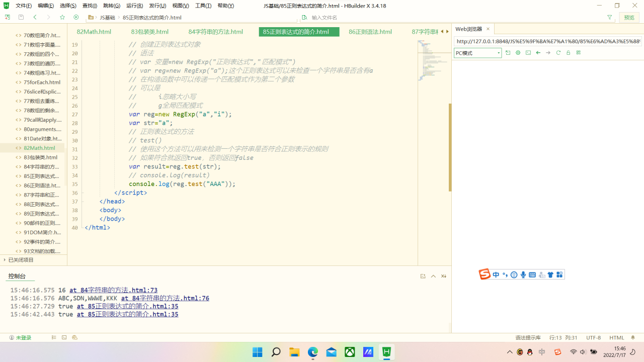Click the browser back arrow icon
The image size is (644, 362).
(x=538, y=53)
